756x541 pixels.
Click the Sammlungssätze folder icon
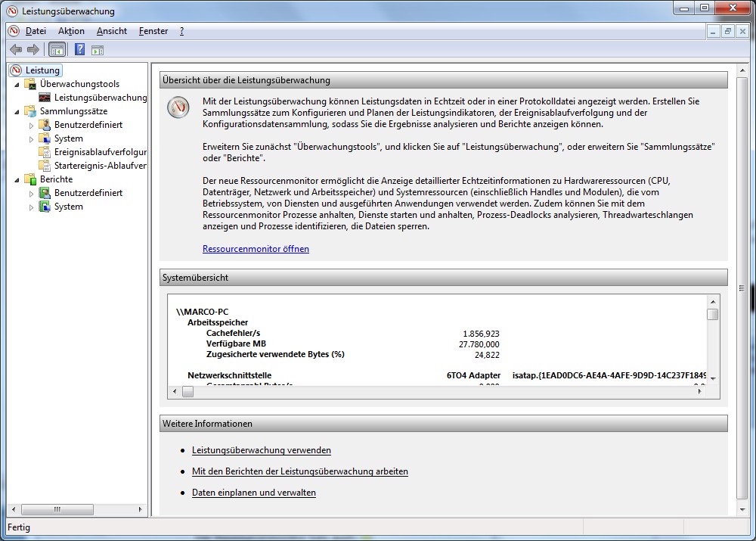click(x=30, y=111)
